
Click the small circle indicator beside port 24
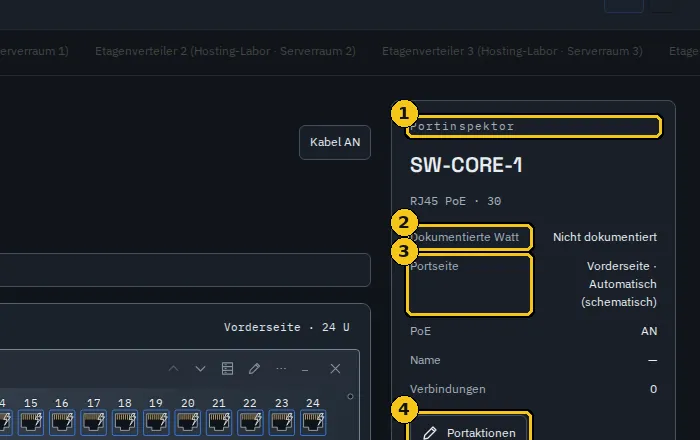350,396
